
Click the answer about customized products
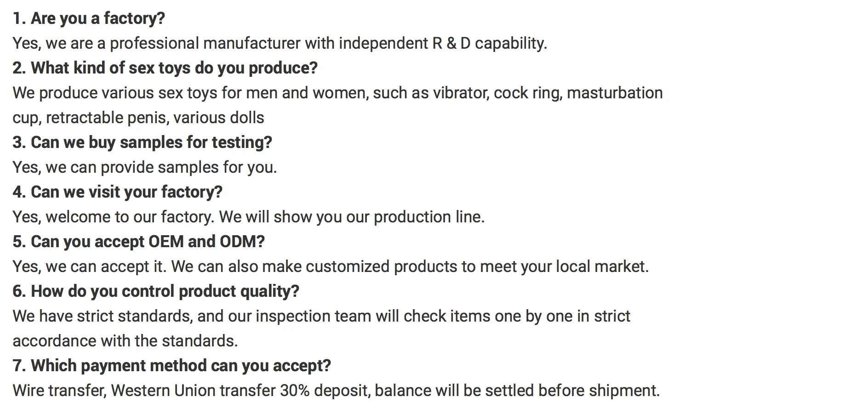tap(331, 266)
